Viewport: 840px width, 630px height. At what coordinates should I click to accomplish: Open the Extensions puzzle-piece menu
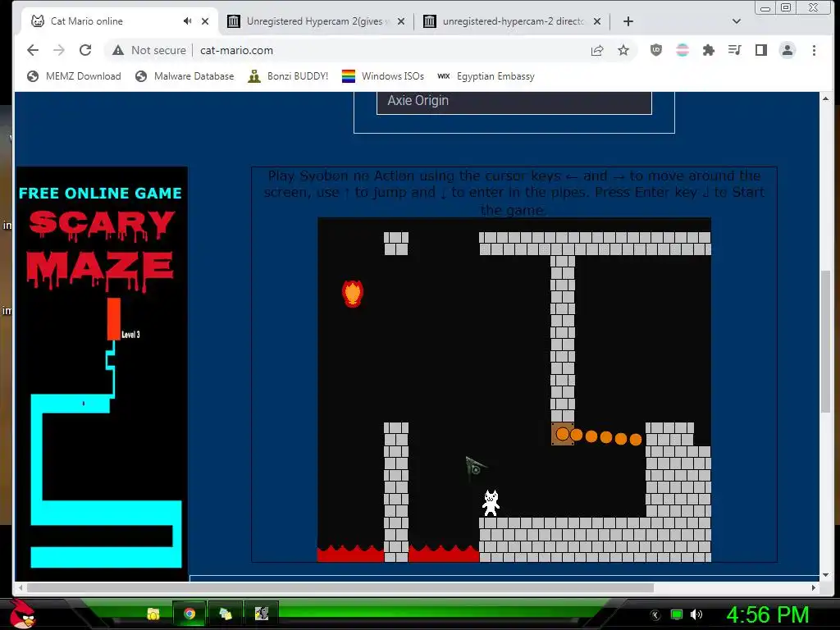click(x=709, y=50)
